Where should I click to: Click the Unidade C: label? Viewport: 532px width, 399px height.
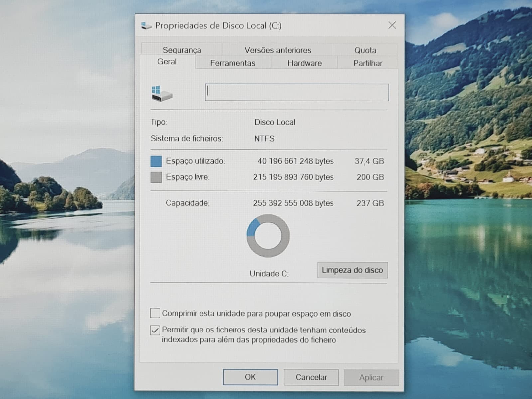269,274
